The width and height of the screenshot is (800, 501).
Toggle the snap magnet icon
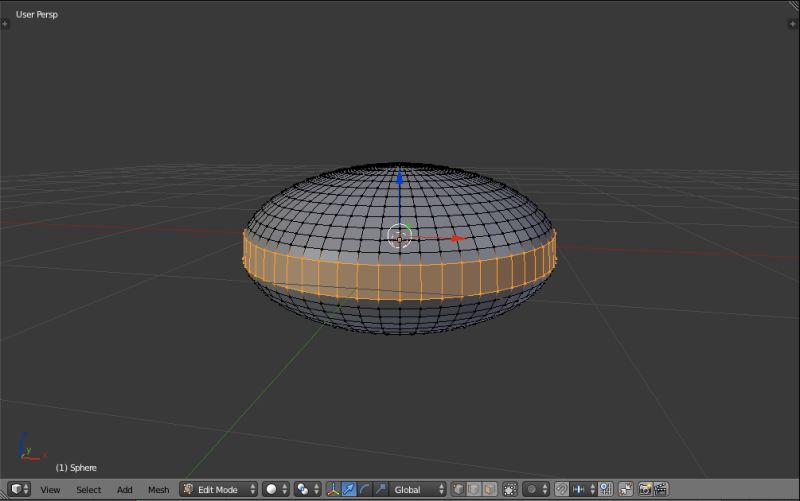click(x=561, y=489)
